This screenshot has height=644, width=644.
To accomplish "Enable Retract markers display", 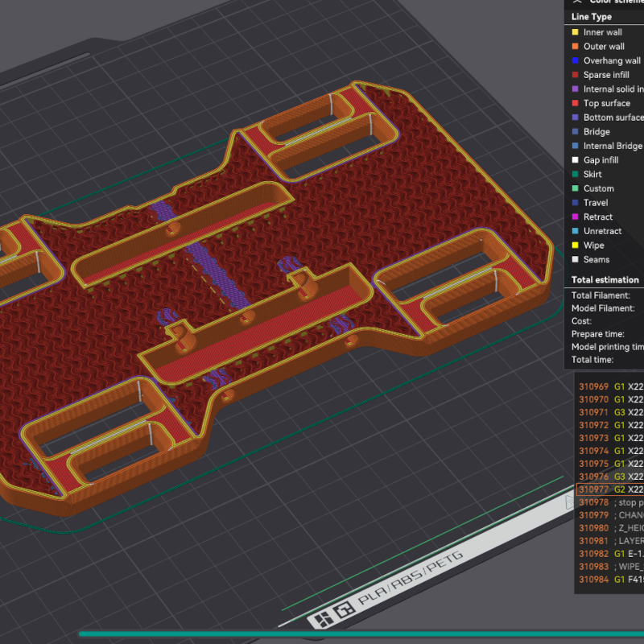I will pyautogui.click(x=597, y=217).
